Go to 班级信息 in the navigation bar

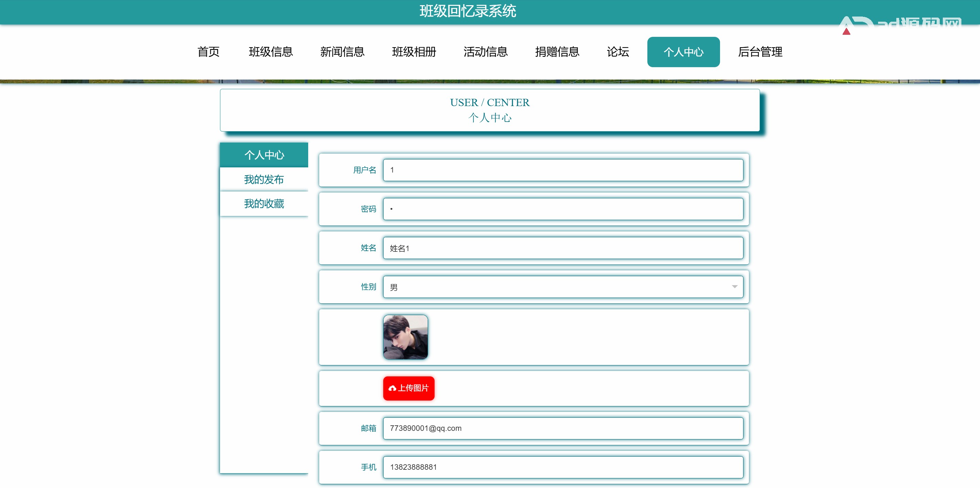[271, 52]
